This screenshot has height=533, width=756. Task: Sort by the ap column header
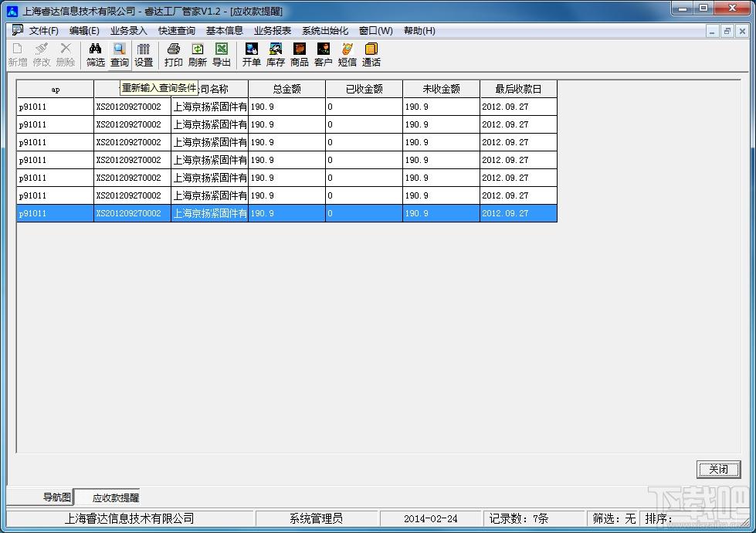click(x=56, y=90)
